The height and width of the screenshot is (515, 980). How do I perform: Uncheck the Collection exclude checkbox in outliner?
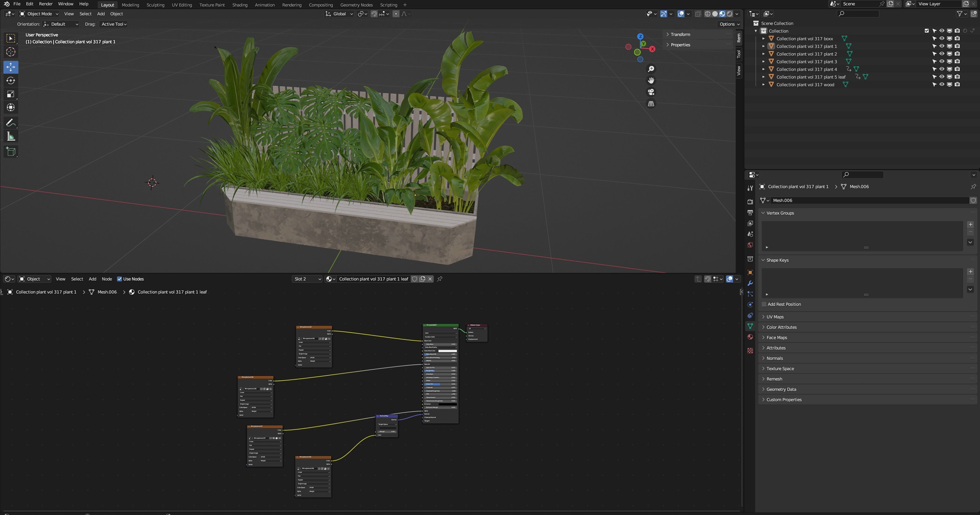click(x=926, y=31)
